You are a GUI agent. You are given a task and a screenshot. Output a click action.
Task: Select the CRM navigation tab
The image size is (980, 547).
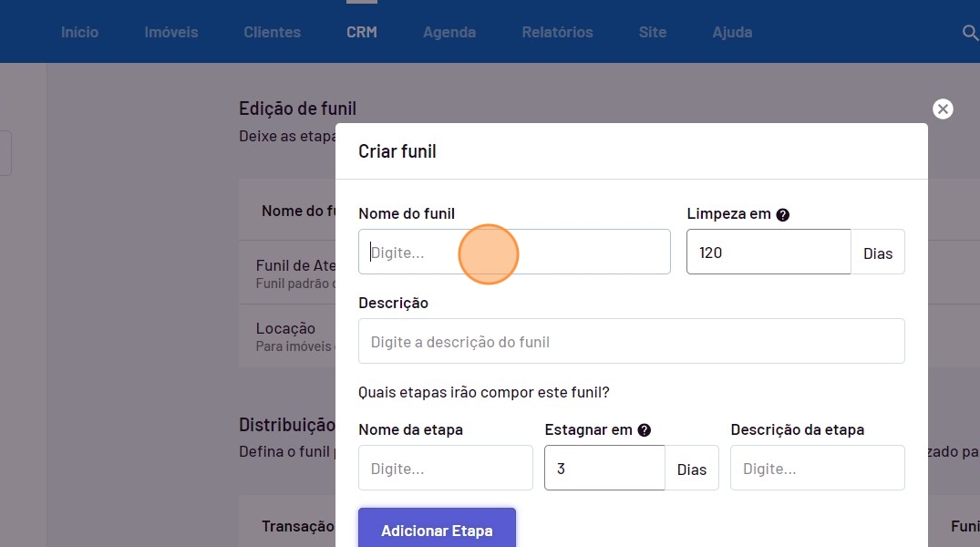click(362, 32)
